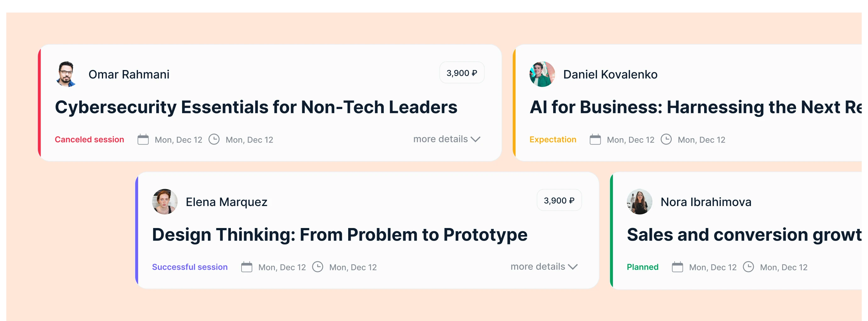Open the chevron next to more details
The image size is (868, 321).
(476, 139)
